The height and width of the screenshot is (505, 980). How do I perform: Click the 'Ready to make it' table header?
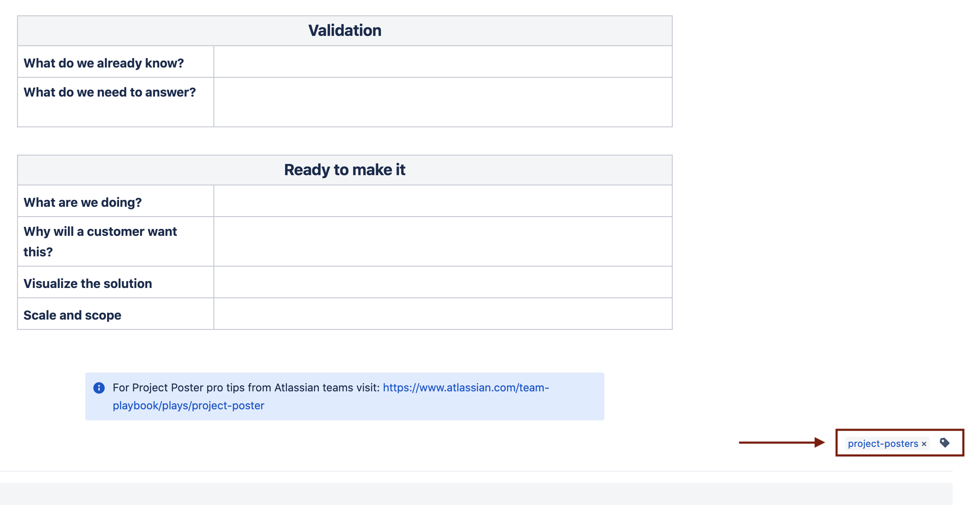click(344, 170)
